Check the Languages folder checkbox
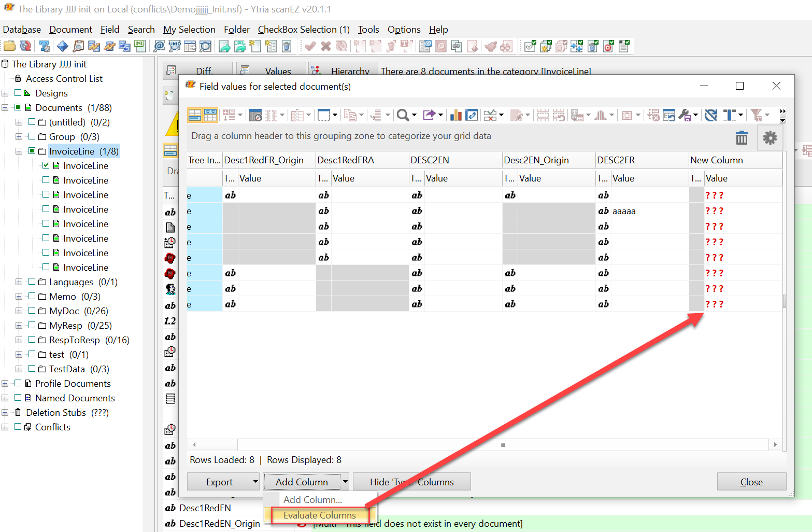The image size is (812, 532). 32,282
